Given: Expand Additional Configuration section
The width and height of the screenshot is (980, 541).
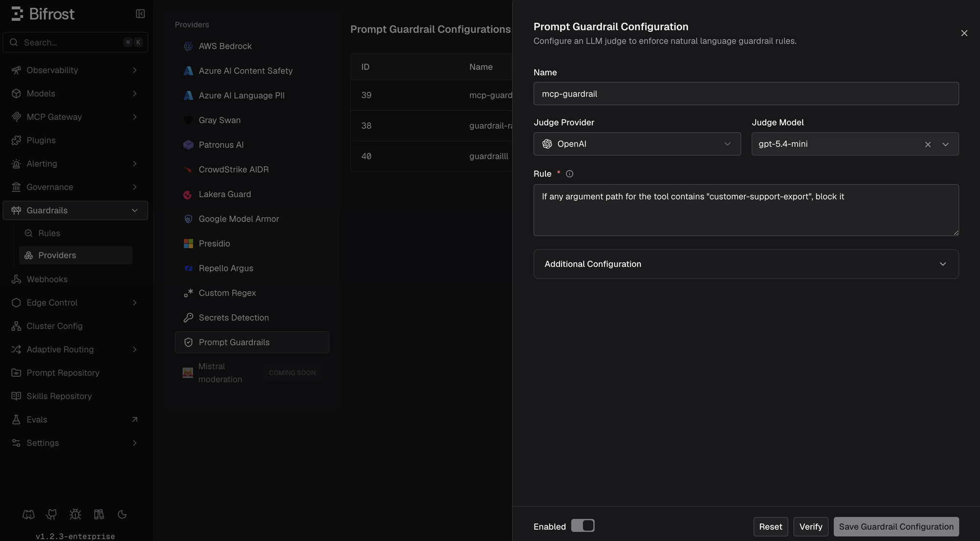Looking at the screenshot, I should pos(746,264).
